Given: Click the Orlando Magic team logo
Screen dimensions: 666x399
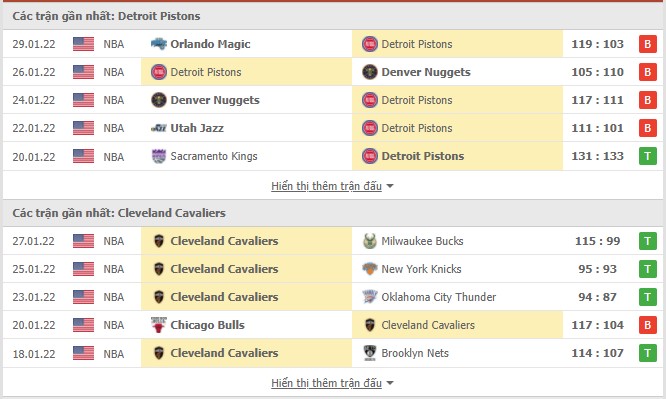Looking at the screenshot, I should (x=159, y=44).
